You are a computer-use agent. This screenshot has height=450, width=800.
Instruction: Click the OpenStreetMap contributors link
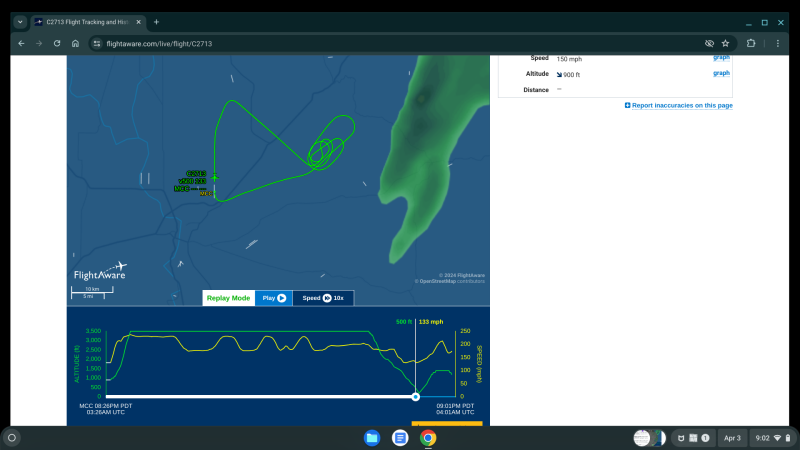click(452, 281)
